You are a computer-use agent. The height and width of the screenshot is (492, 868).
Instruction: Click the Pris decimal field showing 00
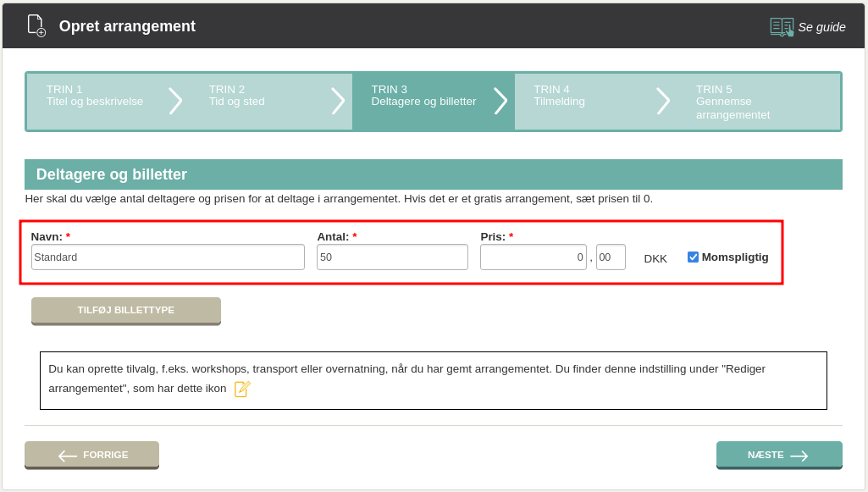(x=611, y=257)
